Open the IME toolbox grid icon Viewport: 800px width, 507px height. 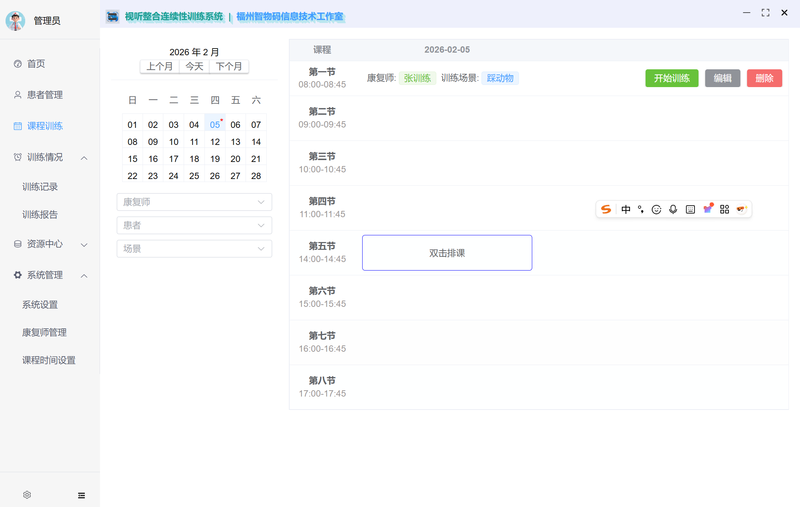coord(724,209)
